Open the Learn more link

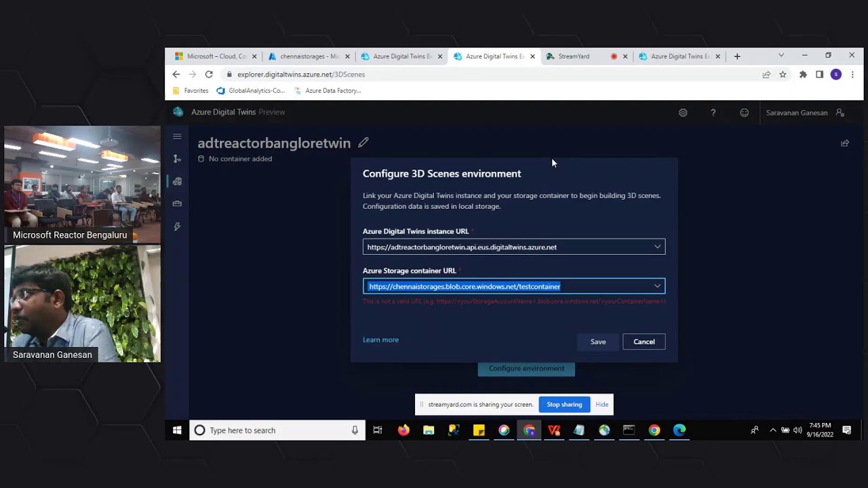tap(380, 340)
